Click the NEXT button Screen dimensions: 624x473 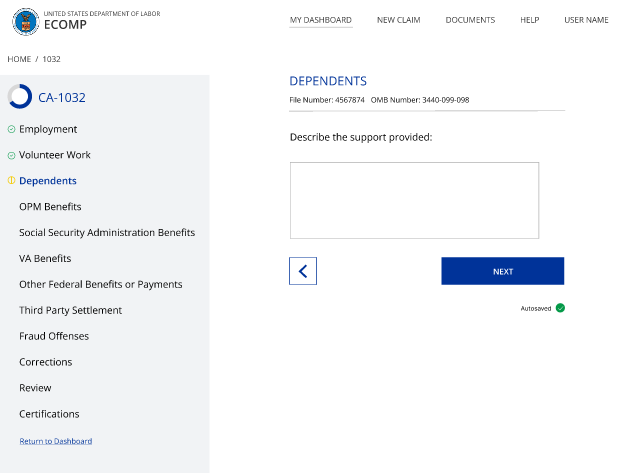pyautogui.click(x=503, y=271)
